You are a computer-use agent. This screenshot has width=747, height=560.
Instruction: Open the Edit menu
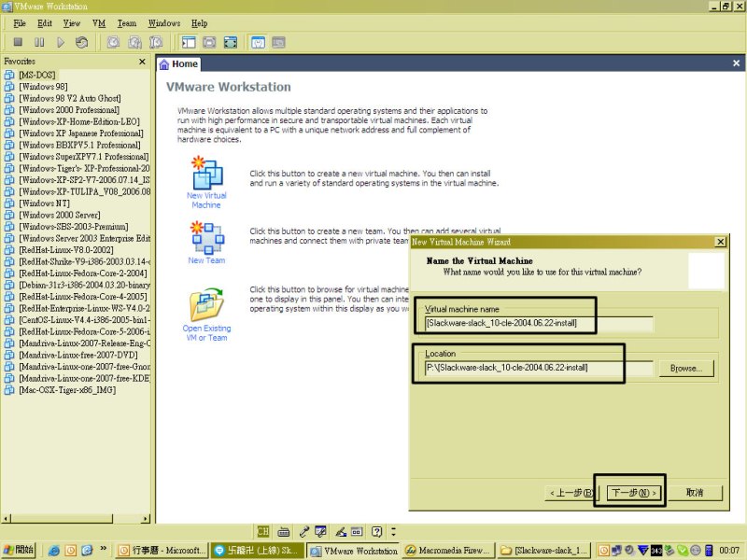pos(45,23)
